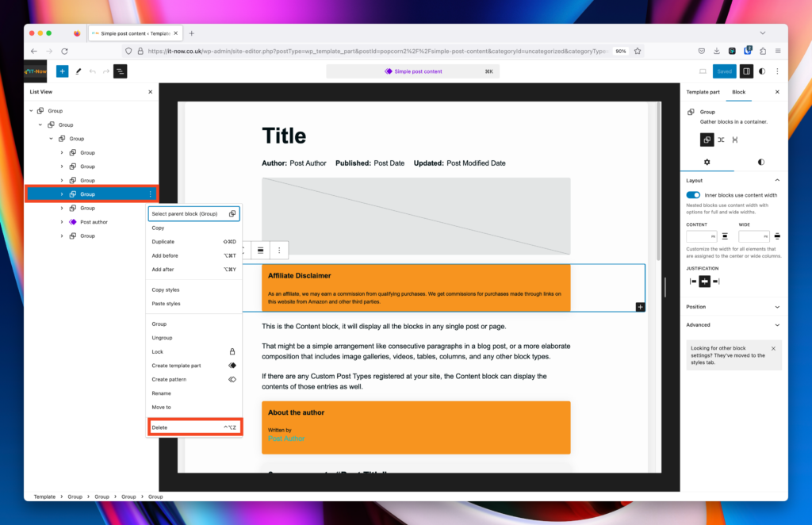The height and width of the screenshot is (525, 812).
Task: Justify items right
Action: (x=716, y=282)
